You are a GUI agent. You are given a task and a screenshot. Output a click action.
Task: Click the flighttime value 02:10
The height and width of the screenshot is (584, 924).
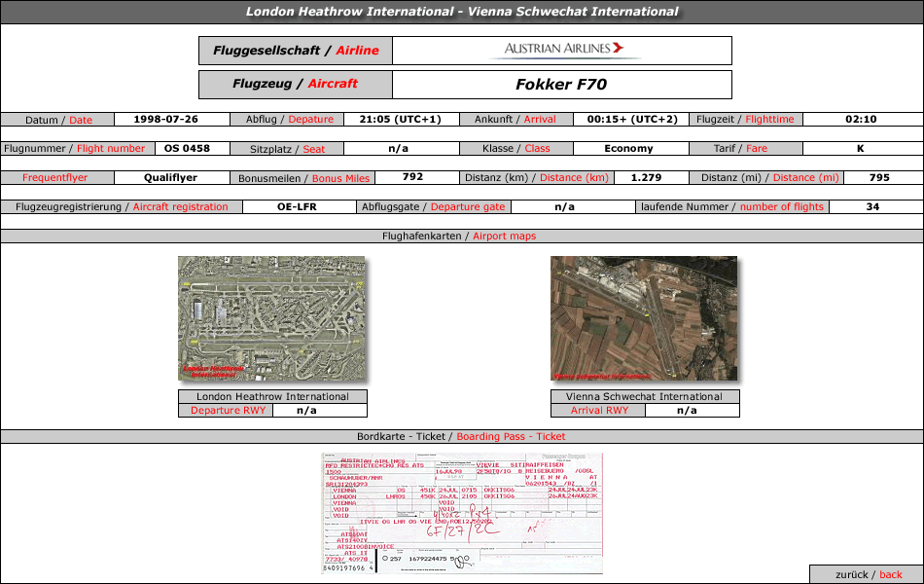click(861, 119)
